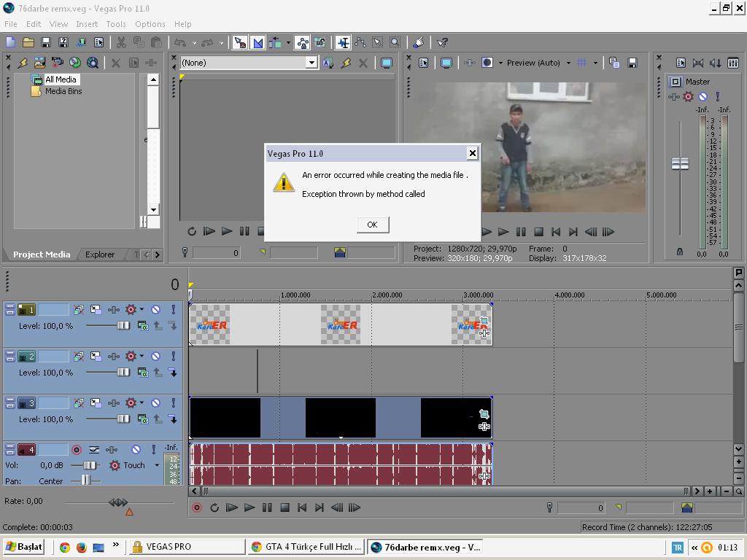Switch to the Explorer tab
Viewport: 747px width, 560px height.
click(100, 254)
